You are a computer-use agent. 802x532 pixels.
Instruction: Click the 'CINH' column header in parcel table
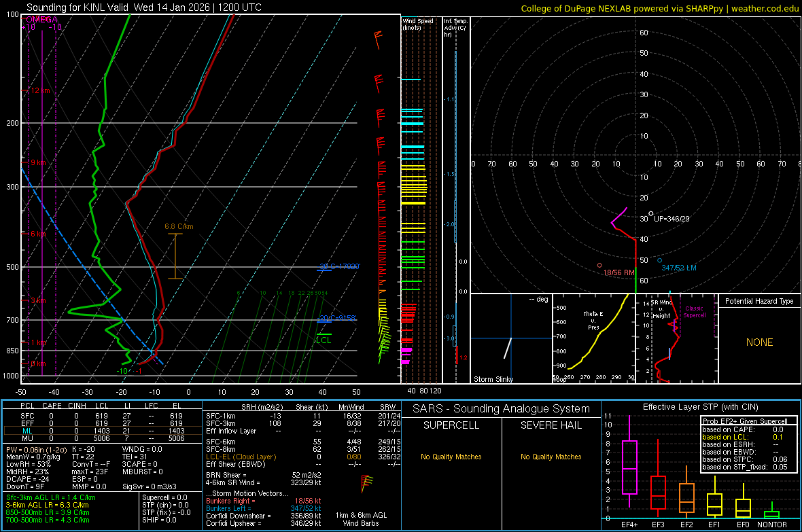click(77, 406)
